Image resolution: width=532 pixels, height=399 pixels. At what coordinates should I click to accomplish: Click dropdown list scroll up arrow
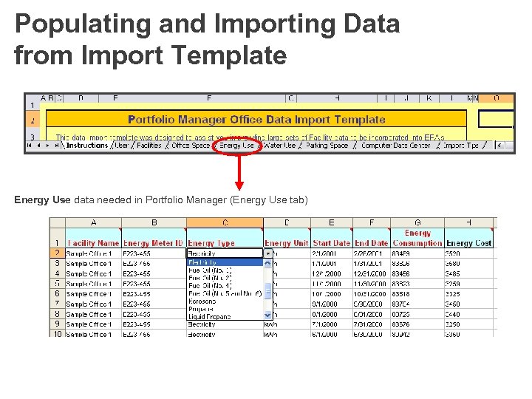[267, 263]
